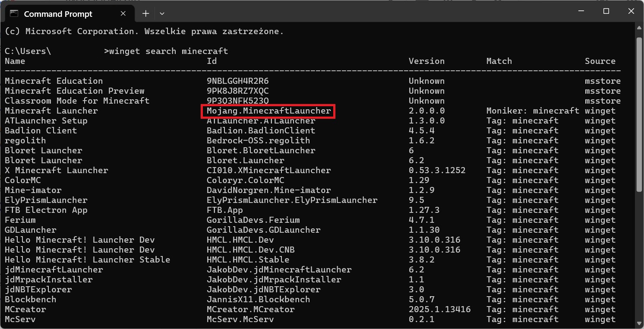Click JannisX11.Blockbench Id text
The image size is (644, 329).
tap(258, 300)
